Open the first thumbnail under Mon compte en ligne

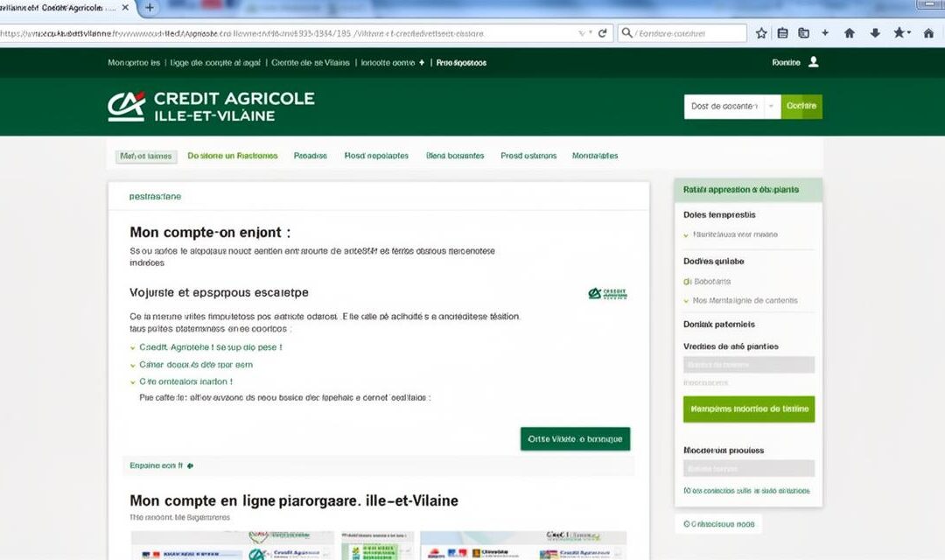(233, 545)
